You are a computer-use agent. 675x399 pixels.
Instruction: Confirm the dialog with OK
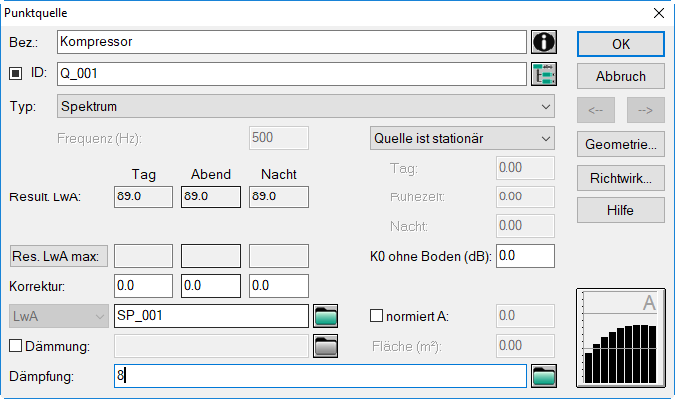[621, 44]
